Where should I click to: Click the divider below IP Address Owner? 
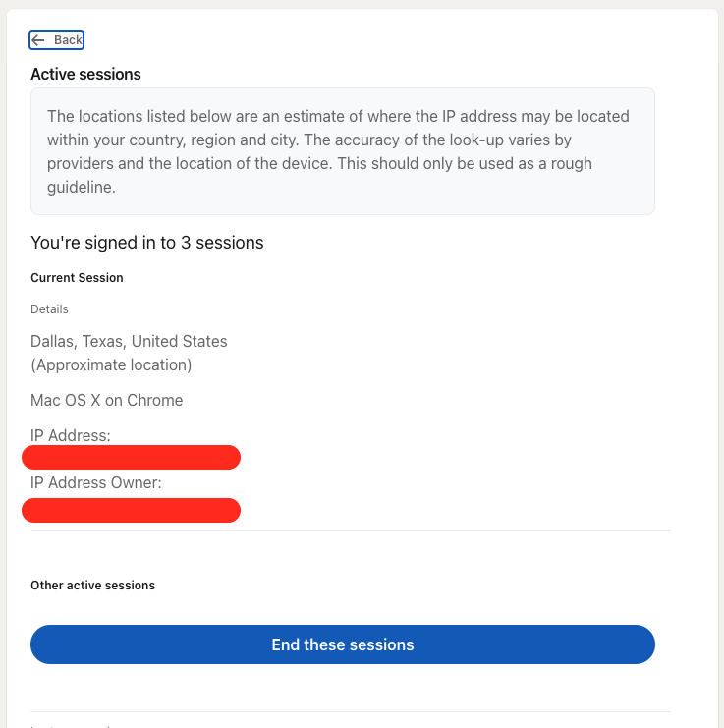click(x=351, y=531)
